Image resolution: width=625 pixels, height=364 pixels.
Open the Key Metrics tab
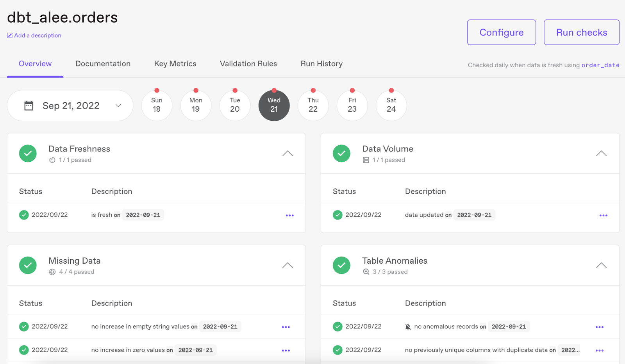click(175, 64)
